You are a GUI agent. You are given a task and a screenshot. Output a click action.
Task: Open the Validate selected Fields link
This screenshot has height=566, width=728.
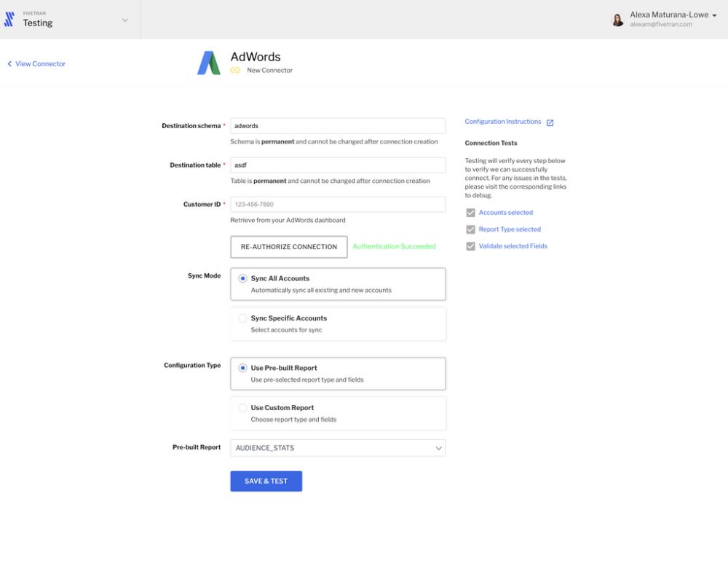(x=513, y=245)
